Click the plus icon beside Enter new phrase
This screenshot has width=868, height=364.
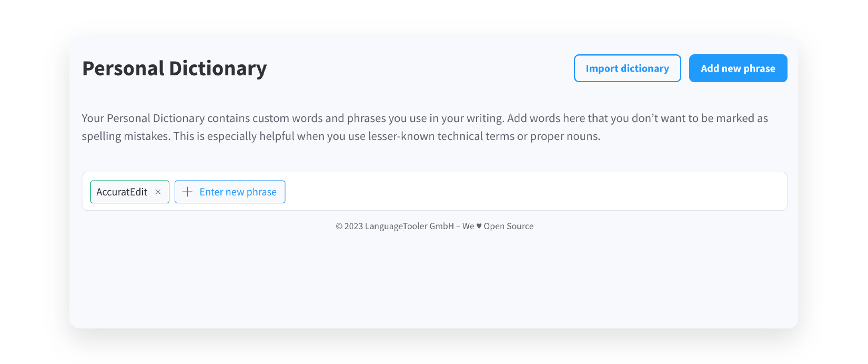pos(187,192)
